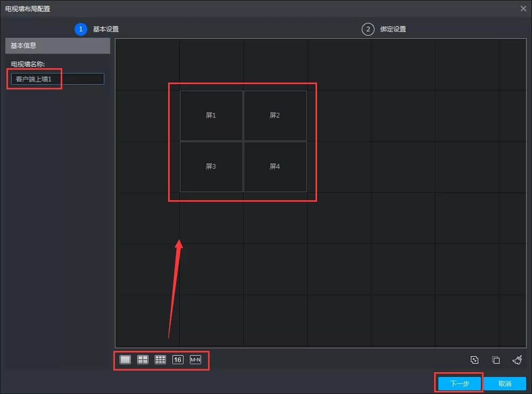Apply the 16-screen layout icon
This screenshot has height=394, width=532.
click(x=178, y=360)
